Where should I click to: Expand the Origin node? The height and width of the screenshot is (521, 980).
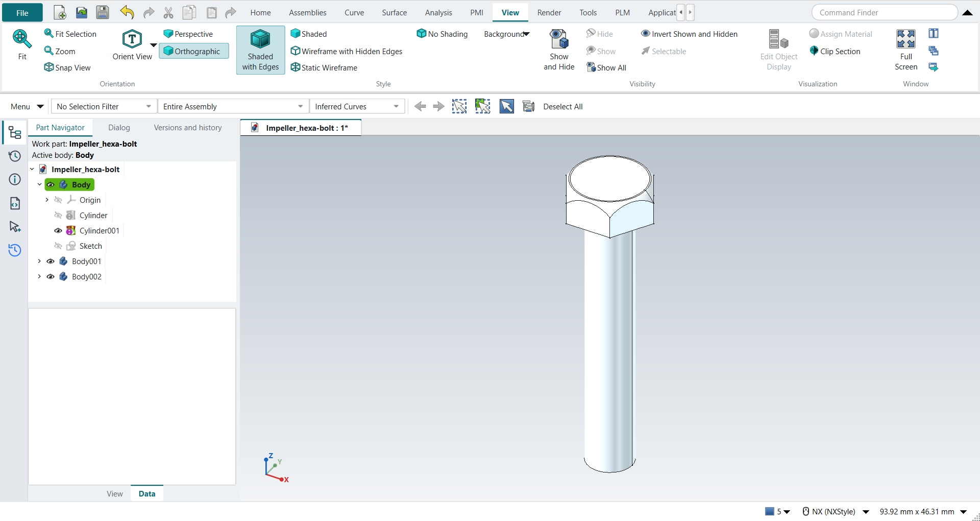tap(47, 200)
